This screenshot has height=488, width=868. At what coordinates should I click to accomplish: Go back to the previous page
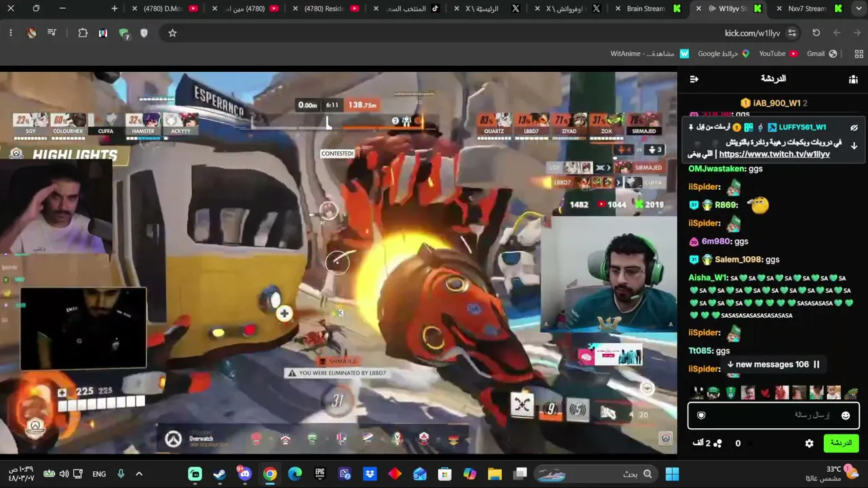coord(857,33)
